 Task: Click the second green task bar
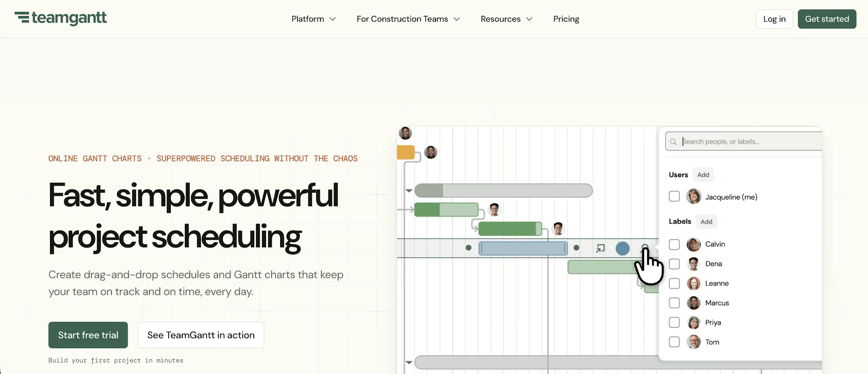pos(510,229)
